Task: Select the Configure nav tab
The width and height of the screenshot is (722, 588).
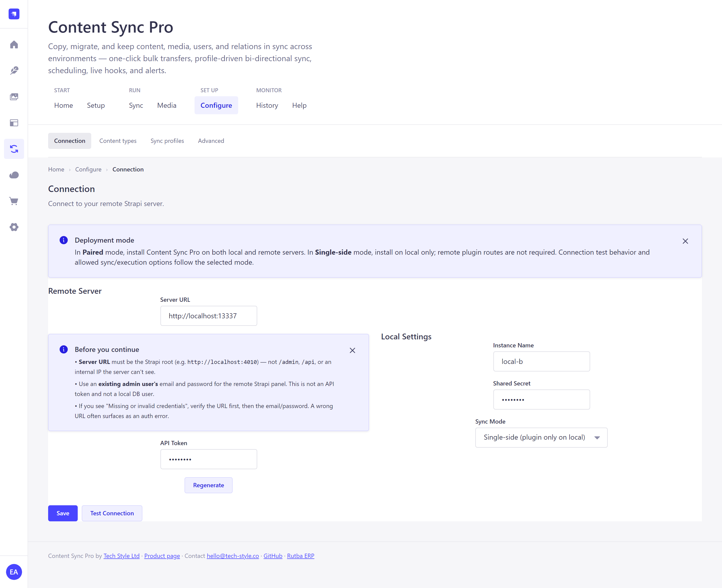Action: 216,105
